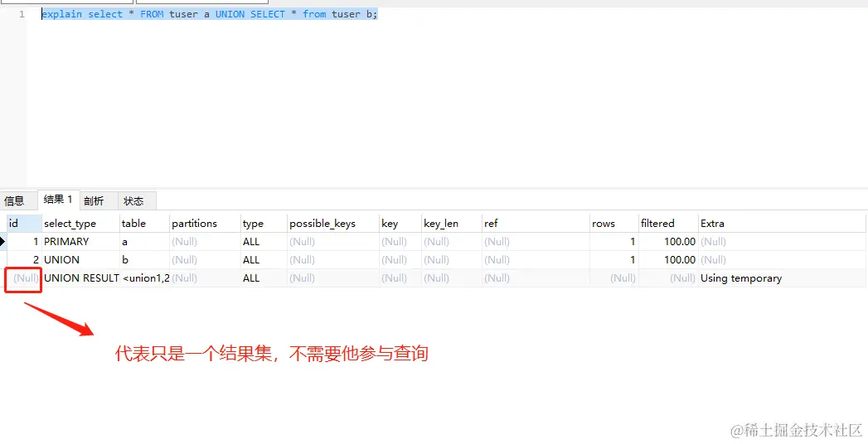The width and height of the screenshot is (868, 444).
Task: Select rows value in UNION row
Action: tap(614, 260)
